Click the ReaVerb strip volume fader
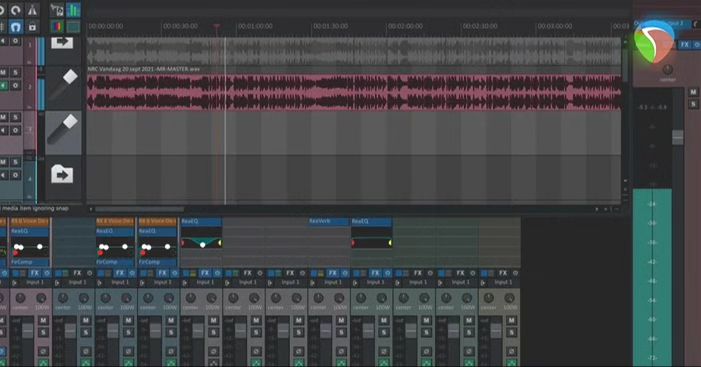Image resolution: width=701 pixels, height=367 pixels. click(x=325, y=331)
